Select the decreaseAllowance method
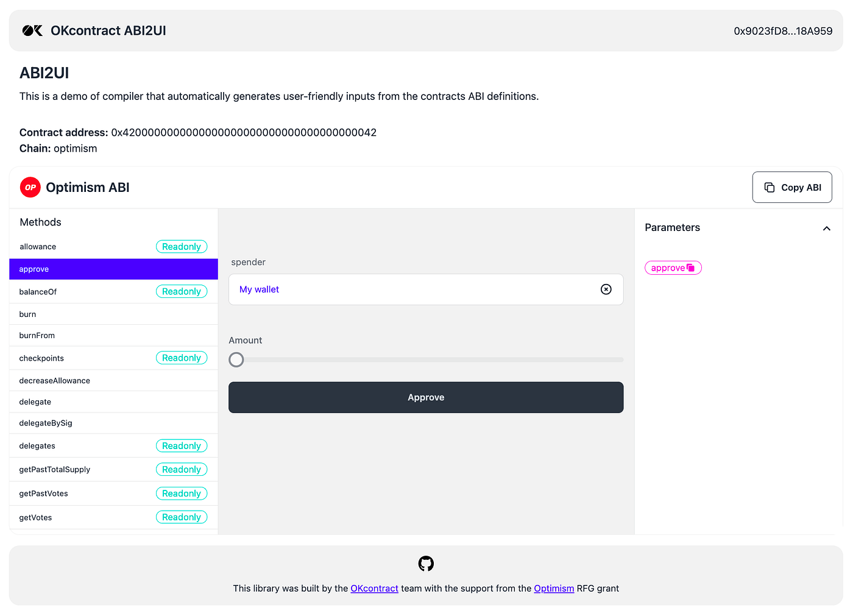This screenshot has width=853, height=616. click(x=113, y=381)
